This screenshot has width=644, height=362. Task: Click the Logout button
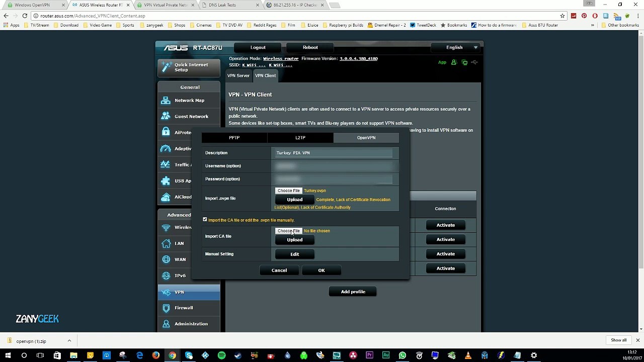point(258,47)
